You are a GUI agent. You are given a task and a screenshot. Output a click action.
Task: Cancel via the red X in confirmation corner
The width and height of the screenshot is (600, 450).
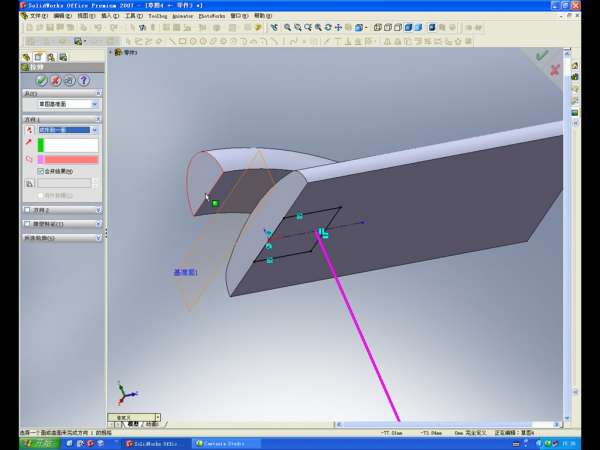(555, 70)
